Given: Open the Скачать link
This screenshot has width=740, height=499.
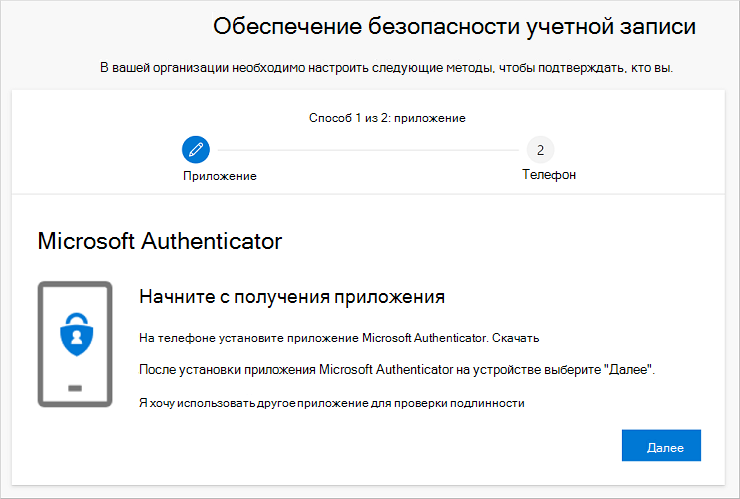Looking at the screenshot, I should coord(515,338).
